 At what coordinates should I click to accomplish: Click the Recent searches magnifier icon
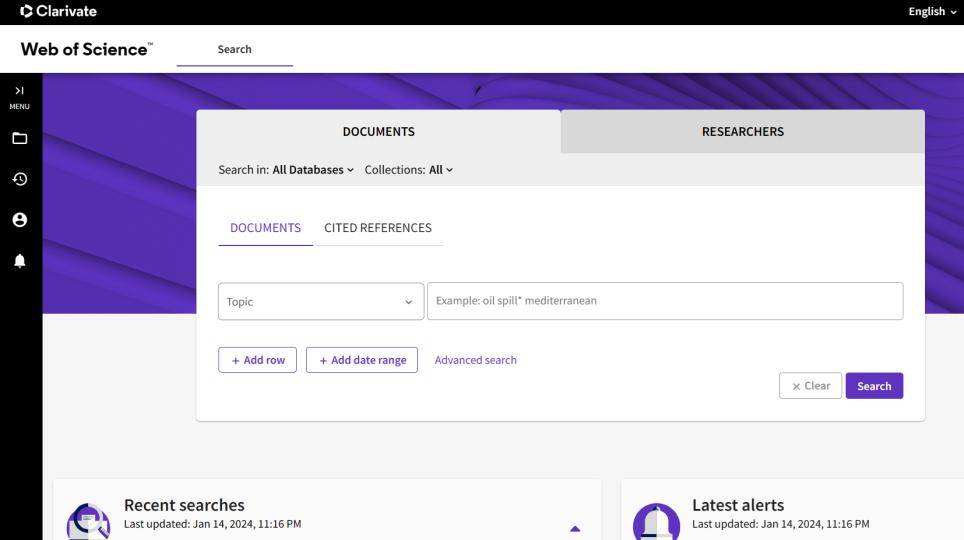[x=89, y=522]
